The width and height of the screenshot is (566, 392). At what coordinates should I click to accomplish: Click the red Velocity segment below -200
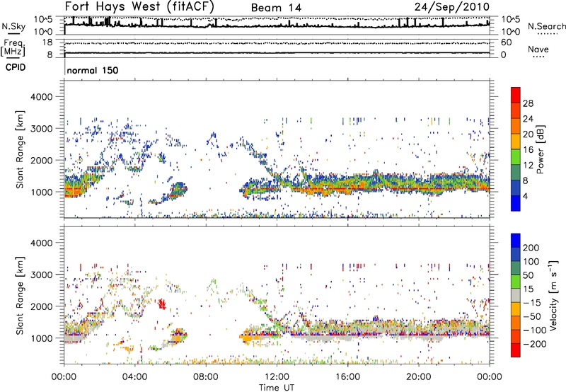pyautogui.click(x=516, y=350)
